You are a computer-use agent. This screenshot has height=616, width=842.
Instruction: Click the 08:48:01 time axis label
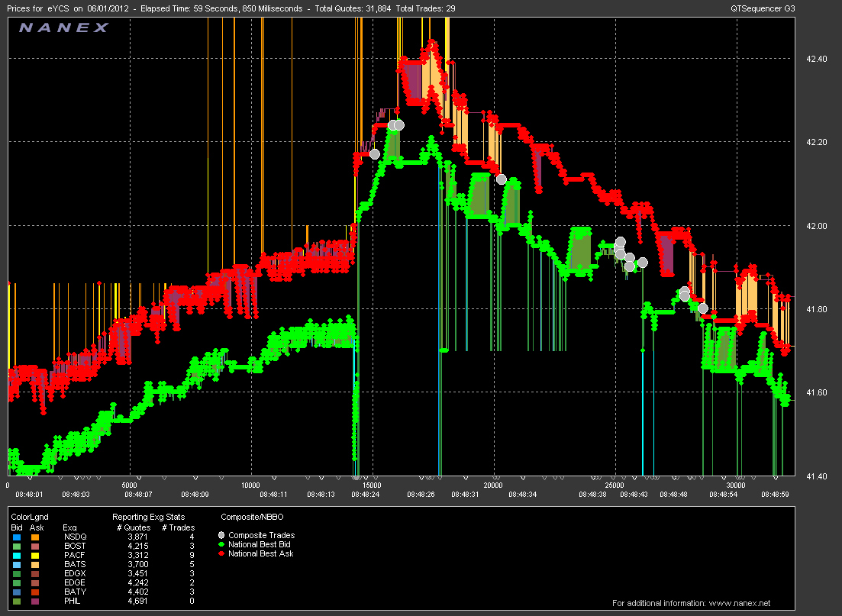tap(29, 494)
